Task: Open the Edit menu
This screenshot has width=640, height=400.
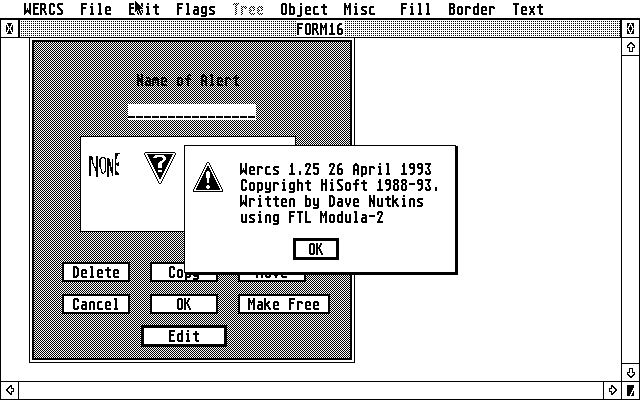Action: (144, 9)
